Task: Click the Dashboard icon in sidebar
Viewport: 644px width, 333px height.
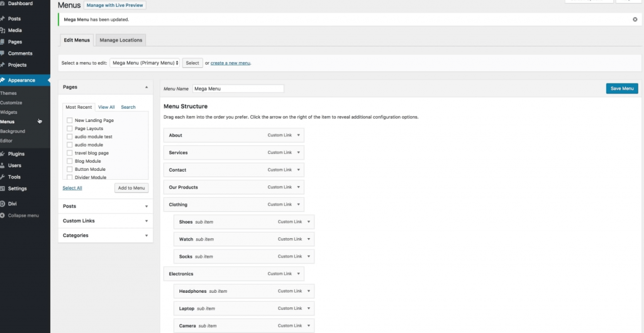Action: click(x=3, y=3)
